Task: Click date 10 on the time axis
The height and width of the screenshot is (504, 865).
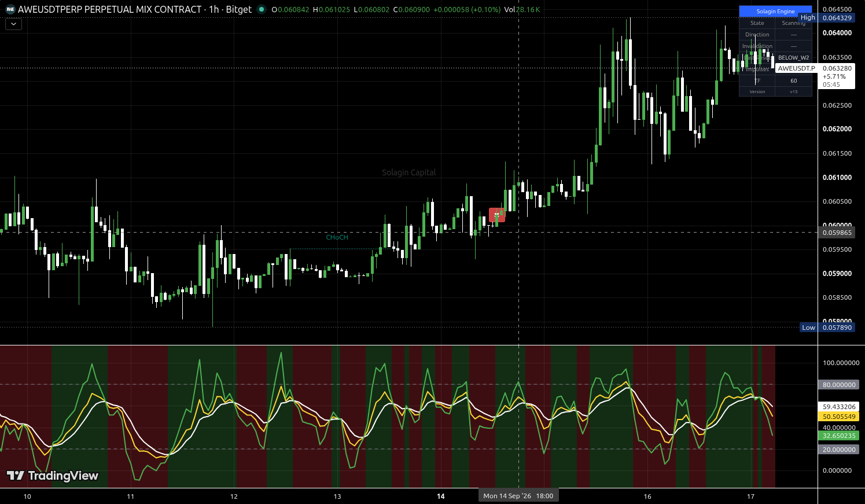Action: [x=27, y=496]
